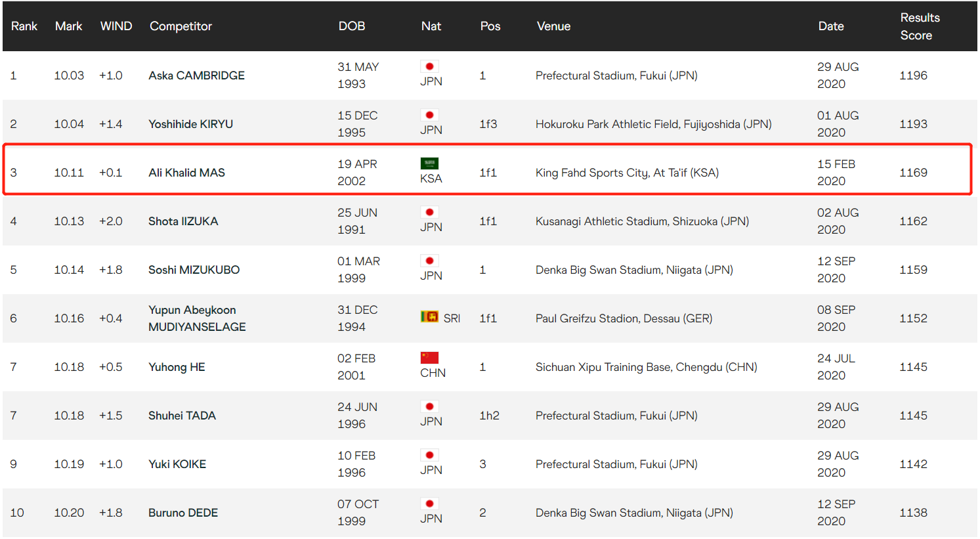Click Shuhei TADA's result score 1145
The image size is (980, 539).
pos(912,416)
